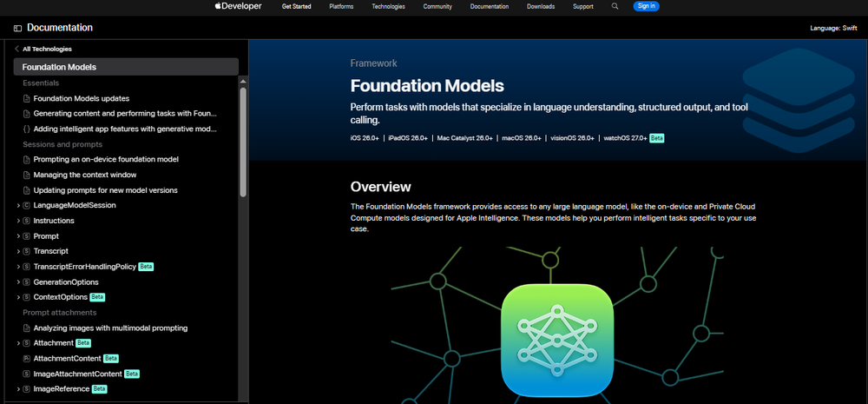Expand the Prompt tree item
The width and height of the screenshot is (868, 404).
pos(18,236)
